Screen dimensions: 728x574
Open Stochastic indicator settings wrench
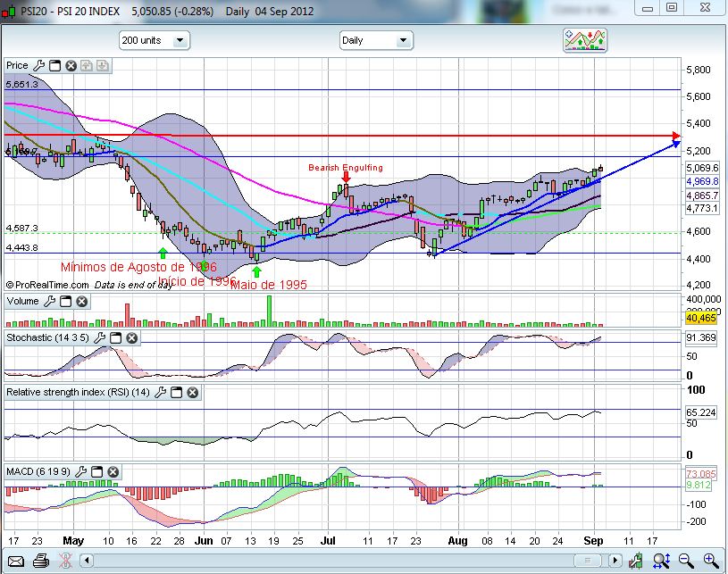(x=99, y=337)
